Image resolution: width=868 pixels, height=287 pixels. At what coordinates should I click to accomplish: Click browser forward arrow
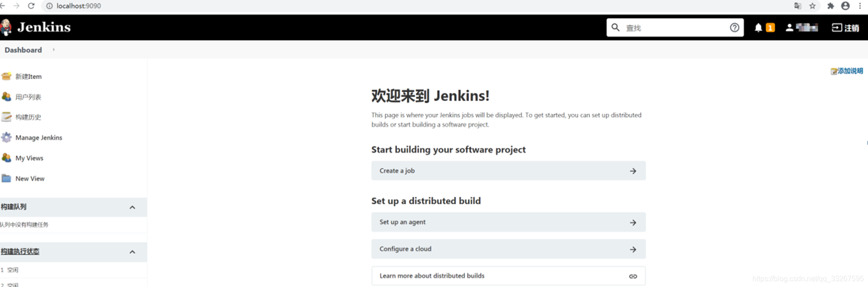(16, 6)
